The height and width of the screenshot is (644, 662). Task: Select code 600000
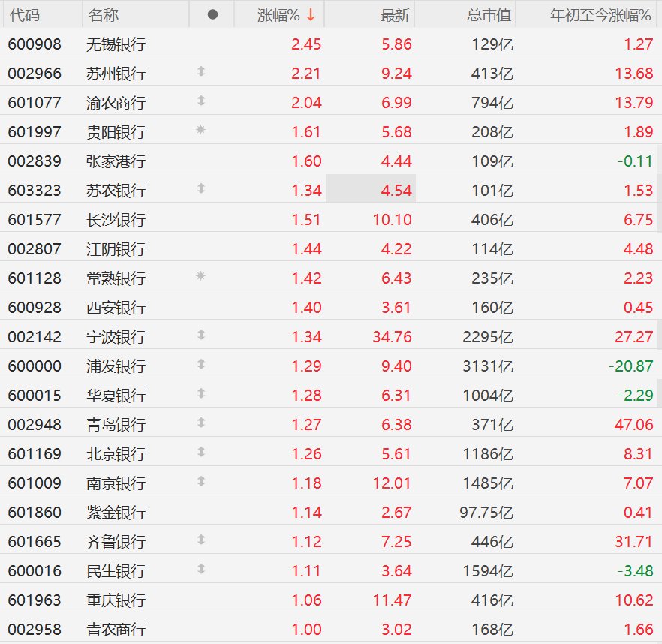(35, 366)
